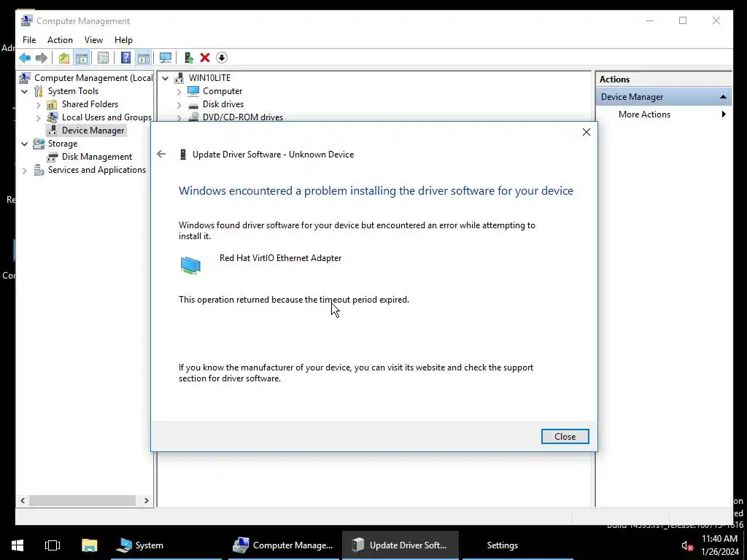Click the Local Users and Groups icon
This screenshot has width=747, height=560.
click(52, 117)
